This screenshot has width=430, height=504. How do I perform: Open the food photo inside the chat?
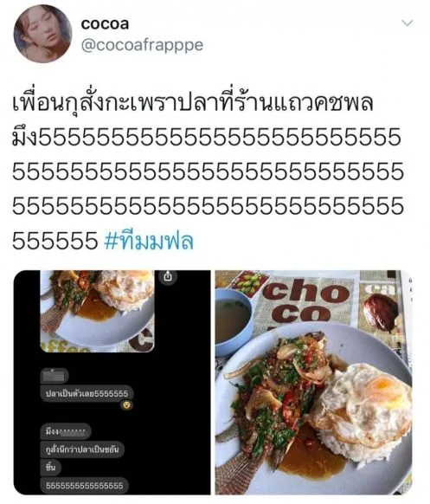click(97, 311)
